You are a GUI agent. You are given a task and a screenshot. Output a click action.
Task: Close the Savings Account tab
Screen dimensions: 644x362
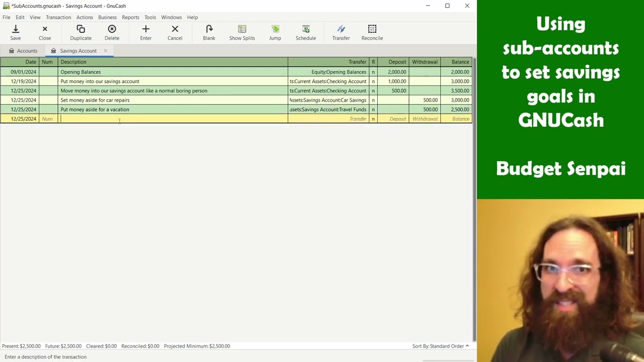pos(106,51)
